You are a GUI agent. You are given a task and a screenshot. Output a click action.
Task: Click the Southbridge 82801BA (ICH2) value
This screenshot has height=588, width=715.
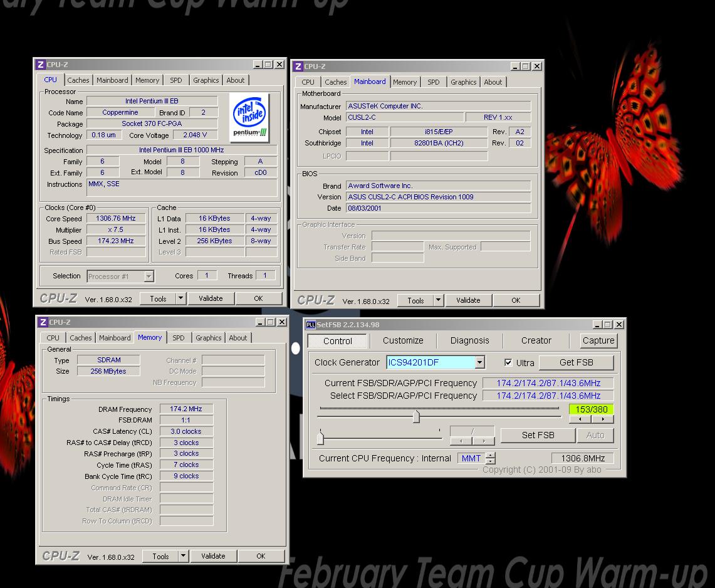[439, 143]
